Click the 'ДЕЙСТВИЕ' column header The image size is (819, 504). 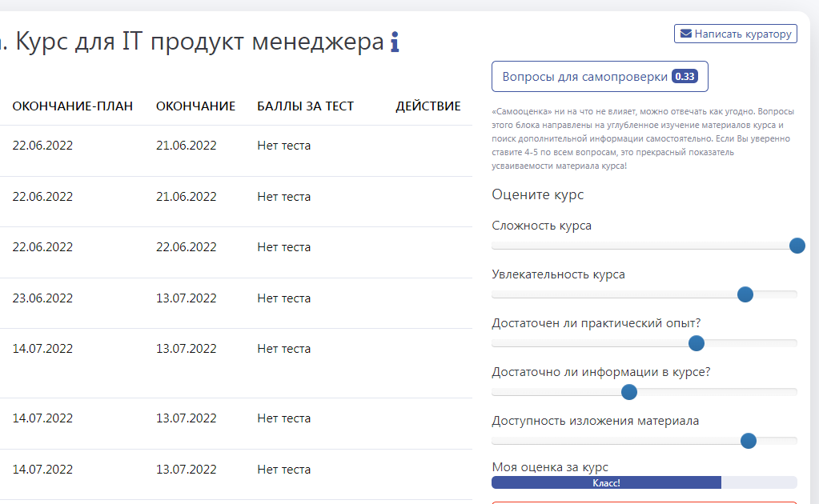coord(428,106)
